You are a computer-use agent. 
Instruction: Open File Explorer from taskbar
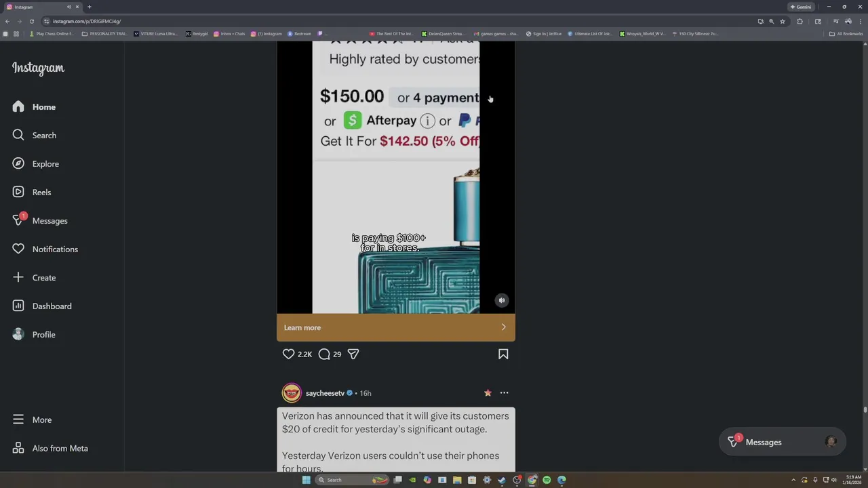click(x=457, y=480)
